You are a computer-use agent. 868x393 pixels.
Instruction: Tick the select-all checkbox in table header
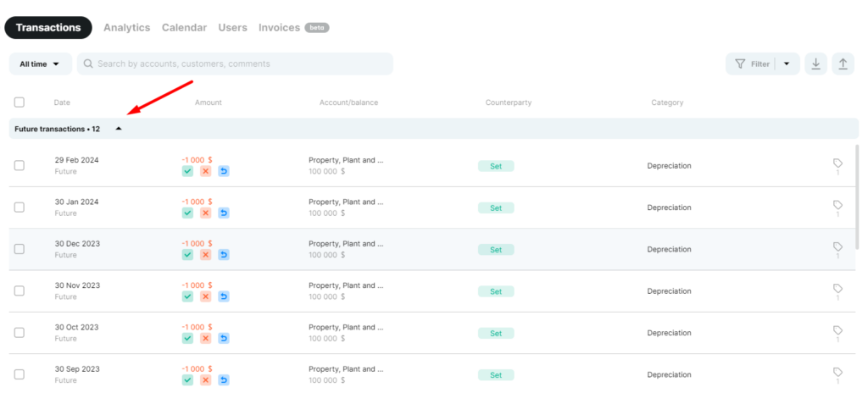[19, 102]
